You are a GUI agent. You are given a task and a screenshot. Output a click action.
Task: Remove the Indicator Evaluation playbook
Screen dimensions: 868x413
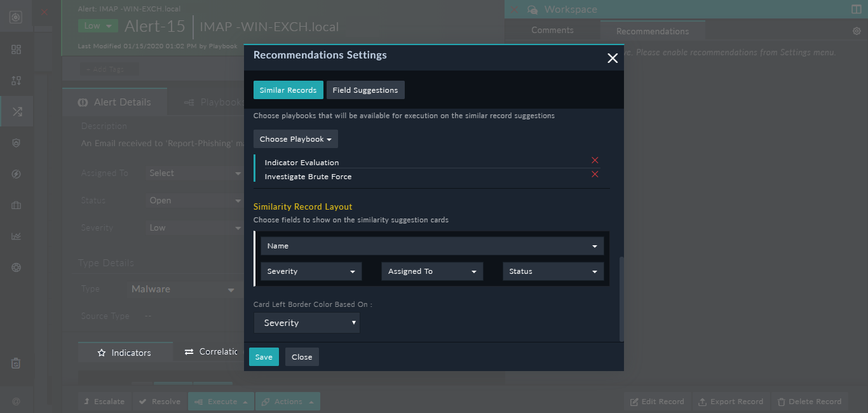point(595,160)
